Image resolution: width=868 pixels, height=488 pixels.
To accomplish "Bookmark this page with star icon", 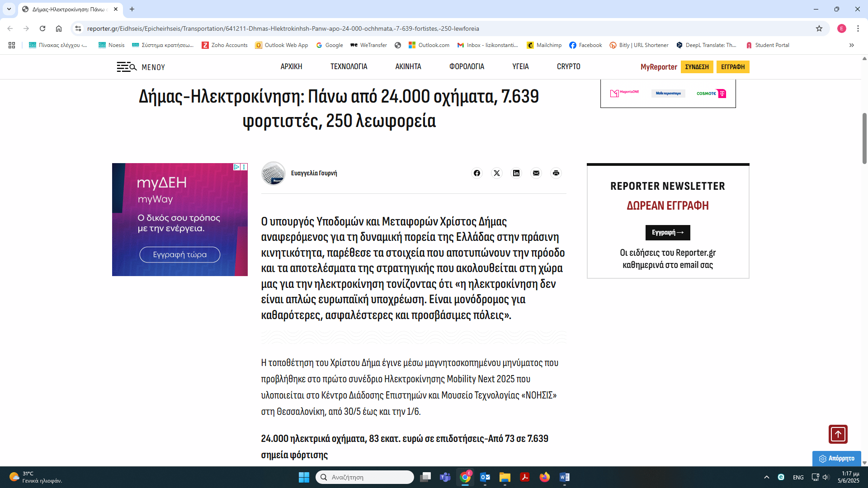I will click(x=819, y=28).
